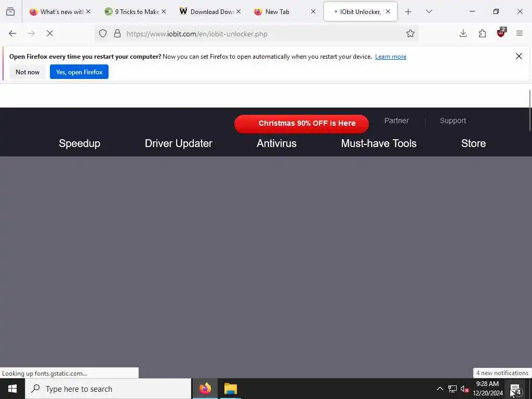532x399 pixels.
Task: Open the Must-have Tools menu
Action: coord(379,143)
